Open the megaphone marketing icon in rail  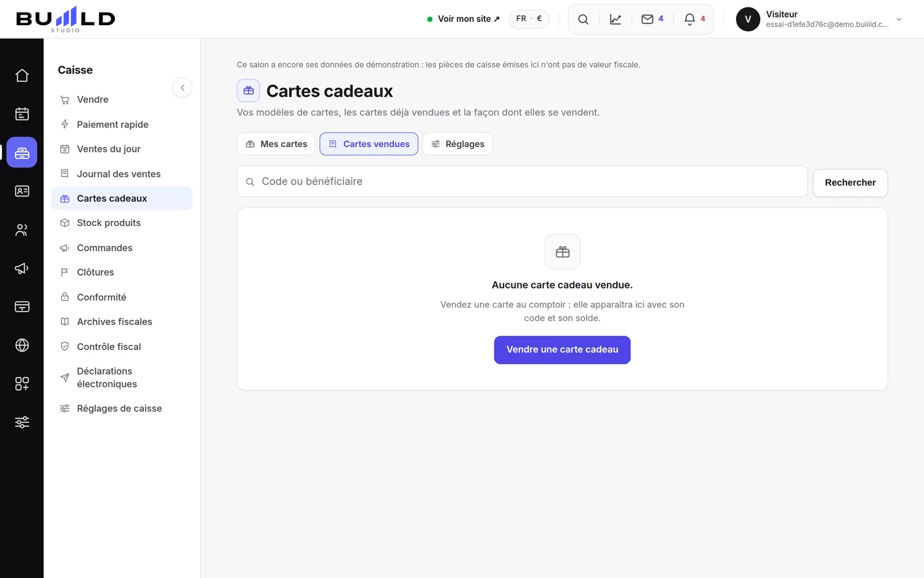click(22, 268)
